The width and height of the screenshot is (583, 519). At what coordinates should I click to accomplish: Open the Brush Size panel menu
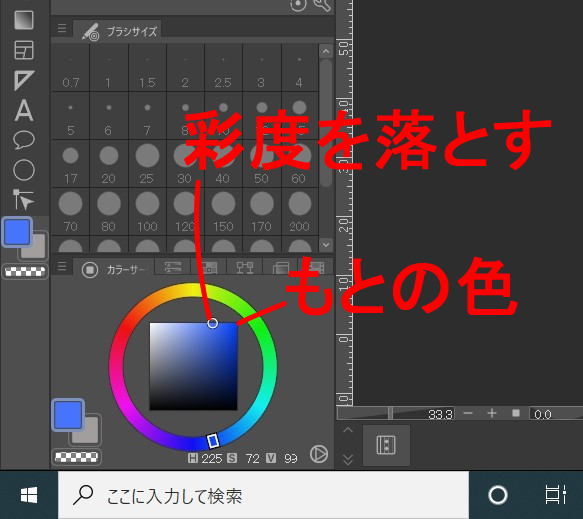[x=62, y=28]
